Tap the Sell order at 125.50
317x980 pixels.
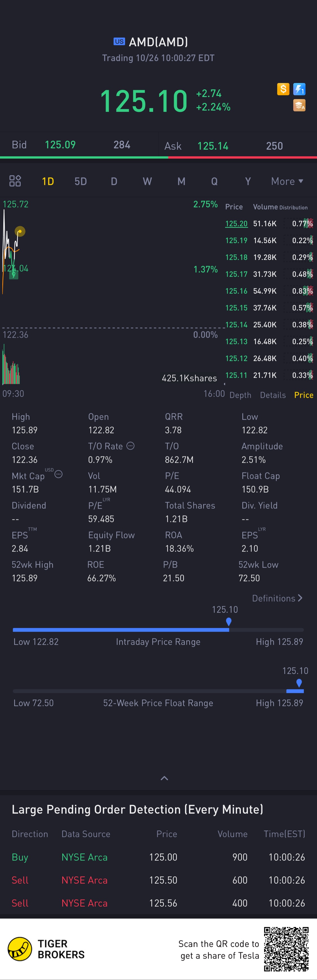pyautogui.click(x=158, y=880)
